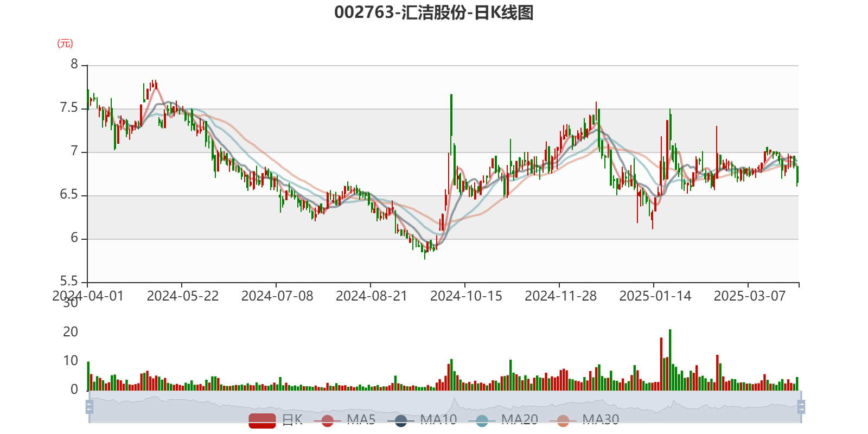Grab the left data zoom slider handle
The image size is (868, 434).
90,406
